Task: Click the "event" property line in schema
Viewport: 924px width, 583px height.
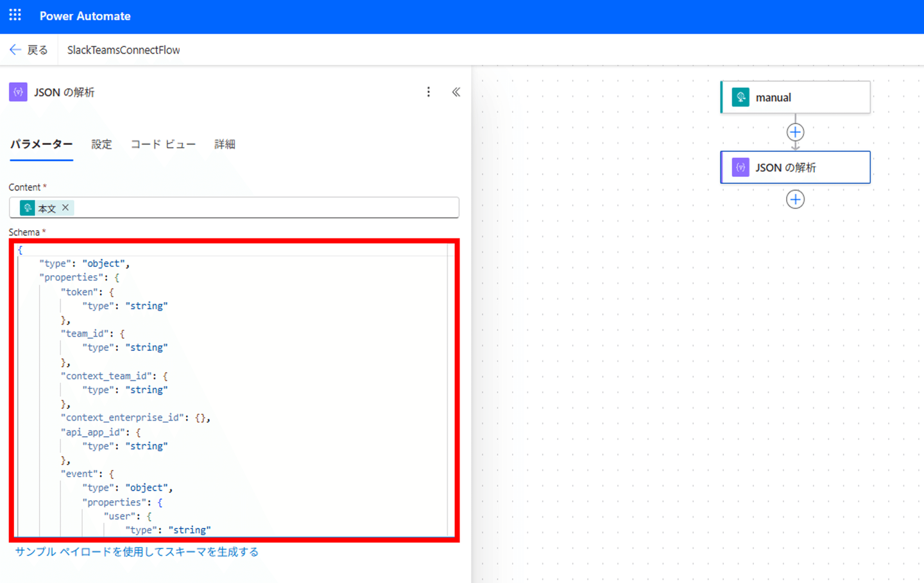Action: point(87,474)
